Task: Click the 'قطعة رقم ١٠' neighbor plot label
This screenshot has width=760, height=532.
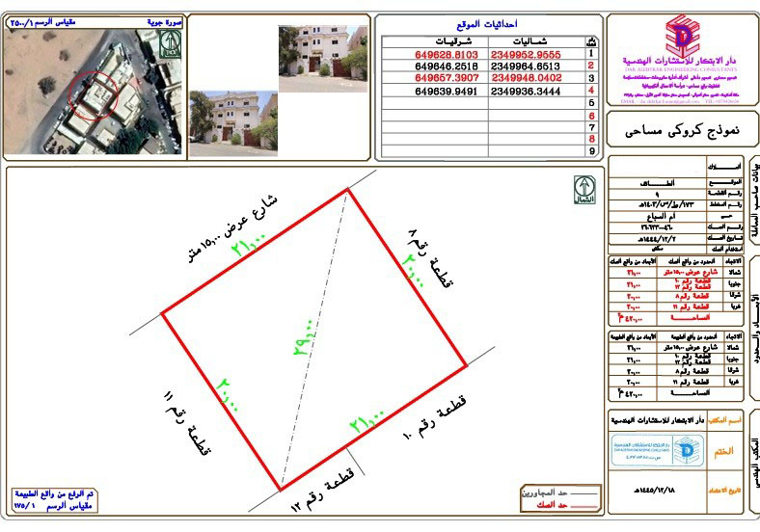Action: pyautogui.click(x=430, y=416)
